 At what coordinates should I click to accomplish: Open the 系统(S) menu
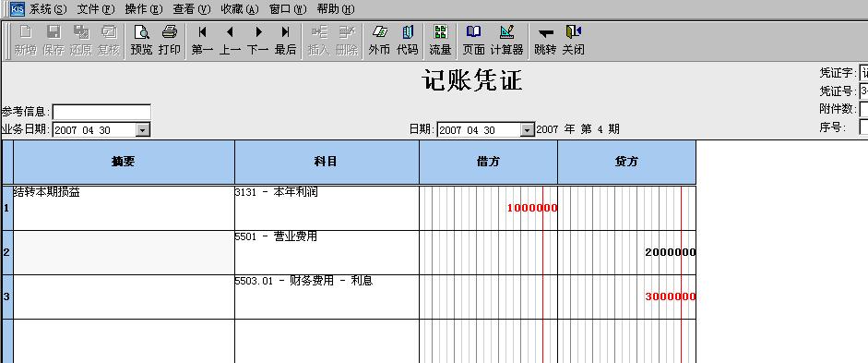point(47,9)
